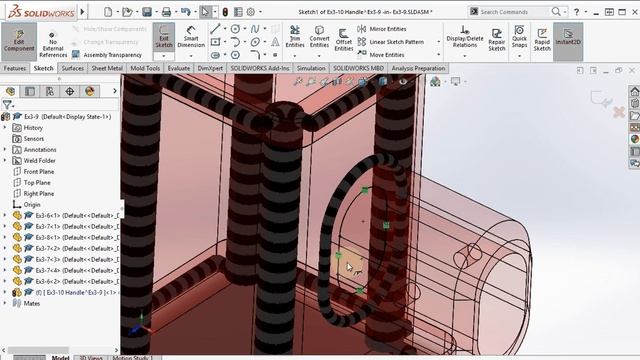Click the Trim Entities tool
The image size is (640, 360).
pos(295,37)
